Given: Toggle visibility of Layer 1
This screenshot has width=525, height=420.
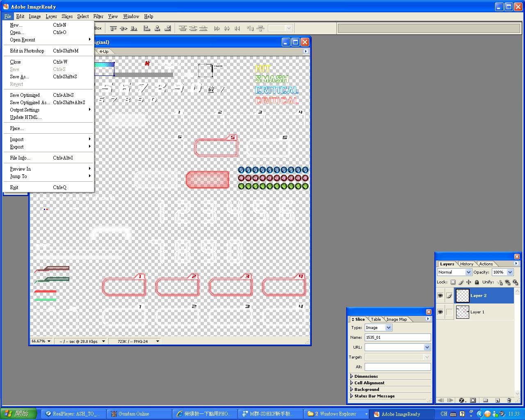Looking at the screenshot, I should [x=440, y=312].
